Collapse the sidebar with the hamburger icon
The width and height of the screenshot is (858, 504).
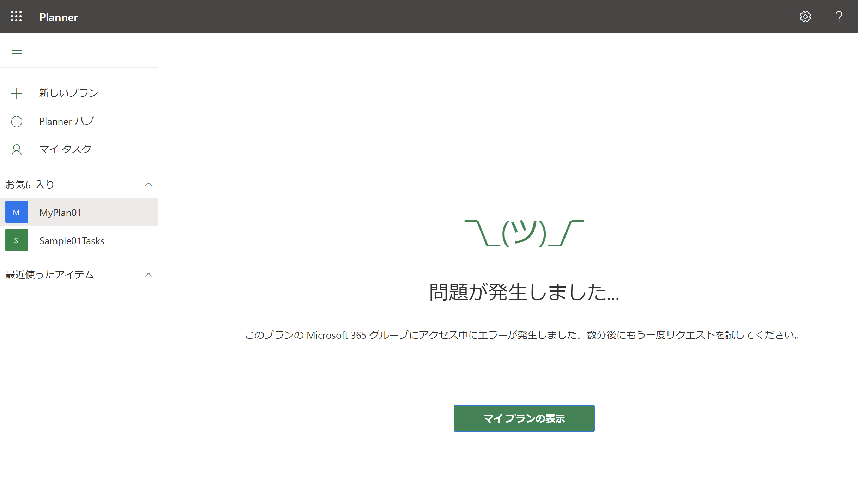click(x=16, y=49)
